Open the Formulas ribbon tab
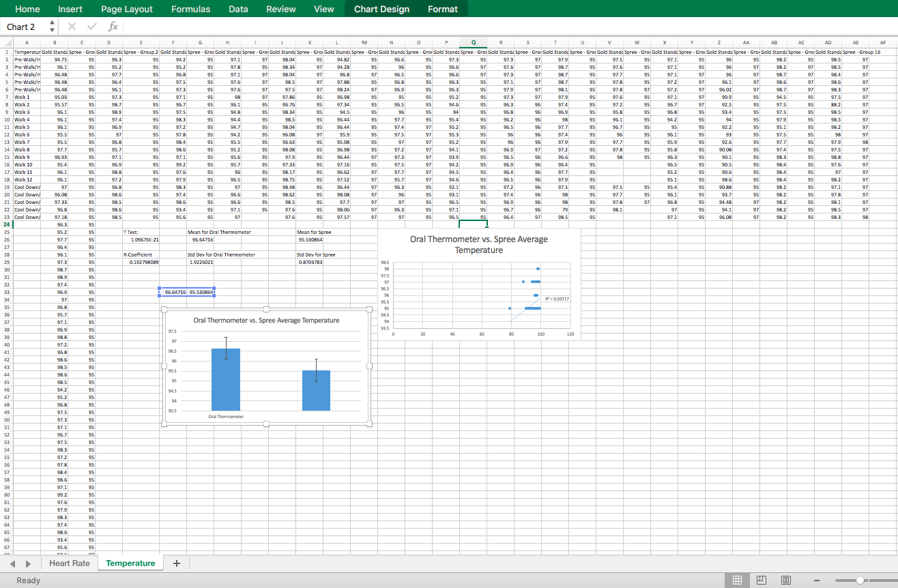Screen dimensions: 898x588 pos(190,9)
